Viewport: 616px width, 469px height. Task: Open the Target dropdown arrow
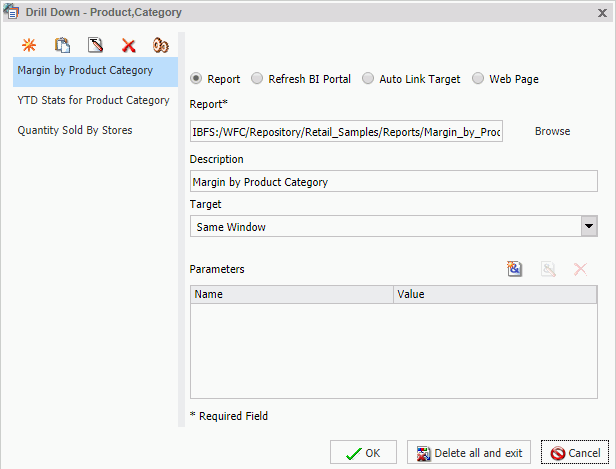click(589, 226)
